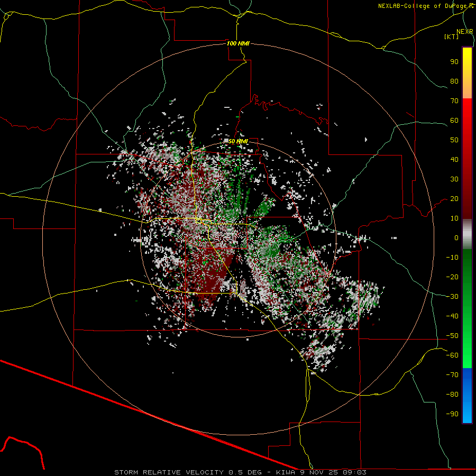Click the -60 label on velocity scale
This screenshot has height=476, width=476.
(x=452, y=355)
